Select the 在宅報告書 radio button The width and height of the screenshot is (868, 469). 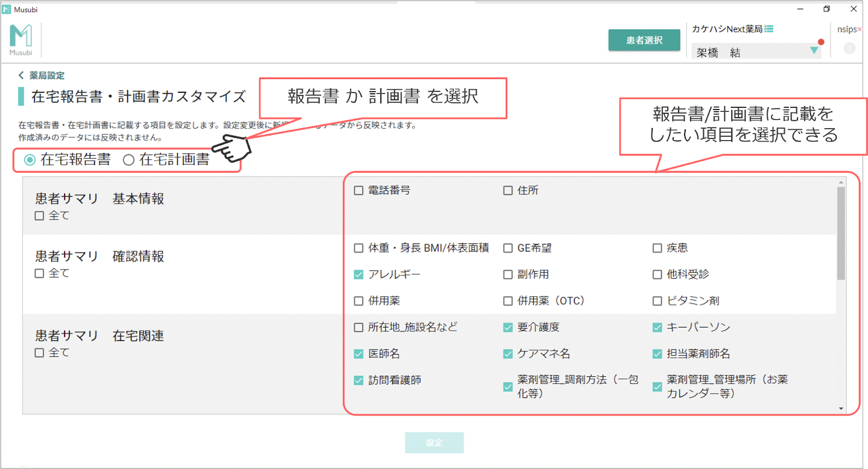tap(30, 160)
